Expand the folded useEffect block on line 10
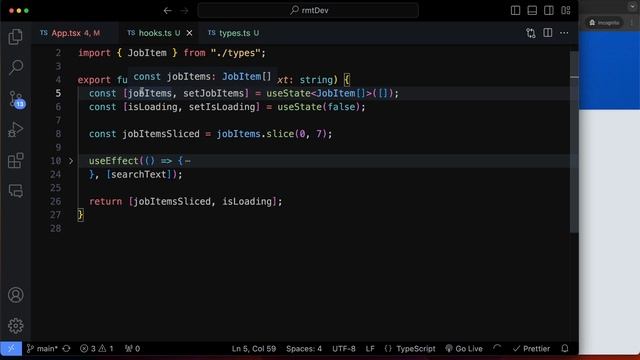This screenshot has width=640, height=360. [x=71, y=161]
